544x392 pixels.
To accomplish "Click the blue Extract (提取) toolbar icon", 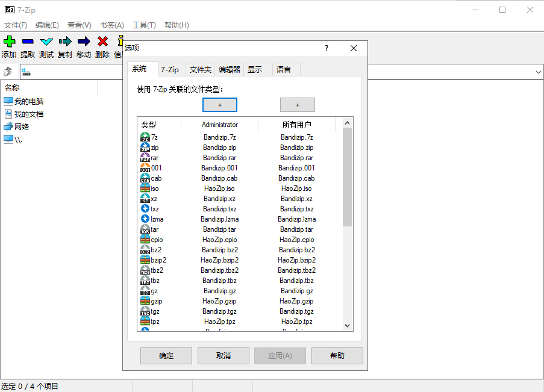I will point(28,42).
